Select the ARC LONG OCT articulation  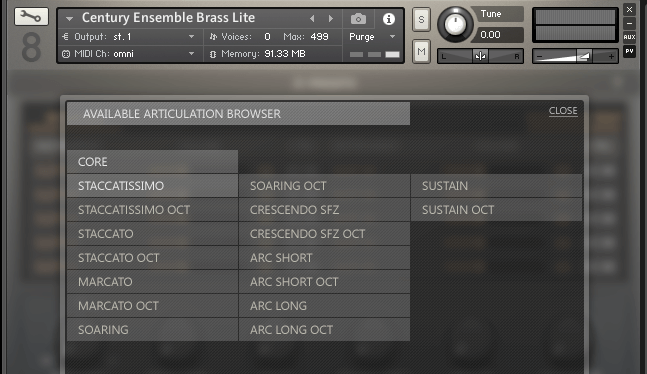tap(324, 329)
